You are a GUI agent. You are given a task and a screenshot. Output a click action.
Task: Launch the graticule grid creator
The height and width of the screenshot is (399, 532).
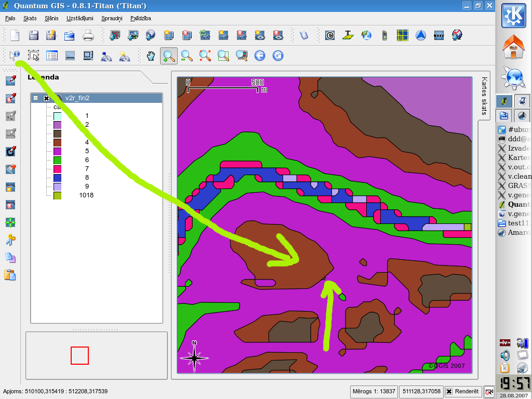[403, 35]
